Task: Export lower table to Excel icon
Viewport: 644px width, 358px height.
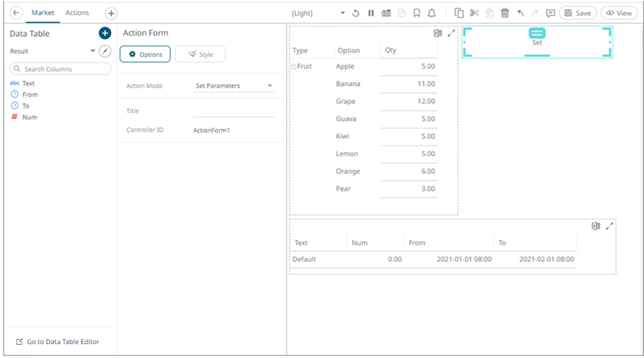Action: pyautogui.click(x=595, y=226)
